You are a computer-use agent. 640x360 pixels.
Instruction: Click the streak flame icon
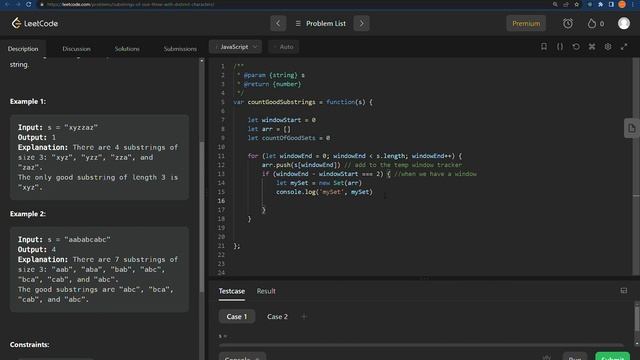(592, 23)
